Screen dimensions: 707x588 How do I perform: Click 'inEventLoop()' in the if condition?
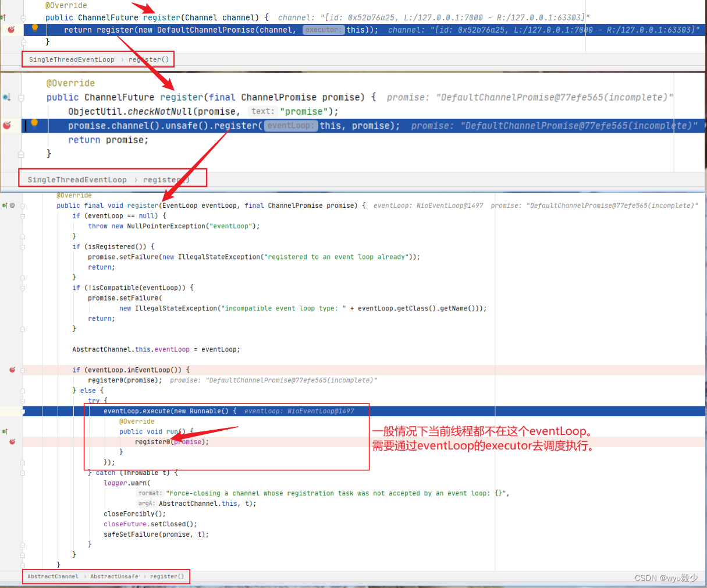click(x=154, y=370)
